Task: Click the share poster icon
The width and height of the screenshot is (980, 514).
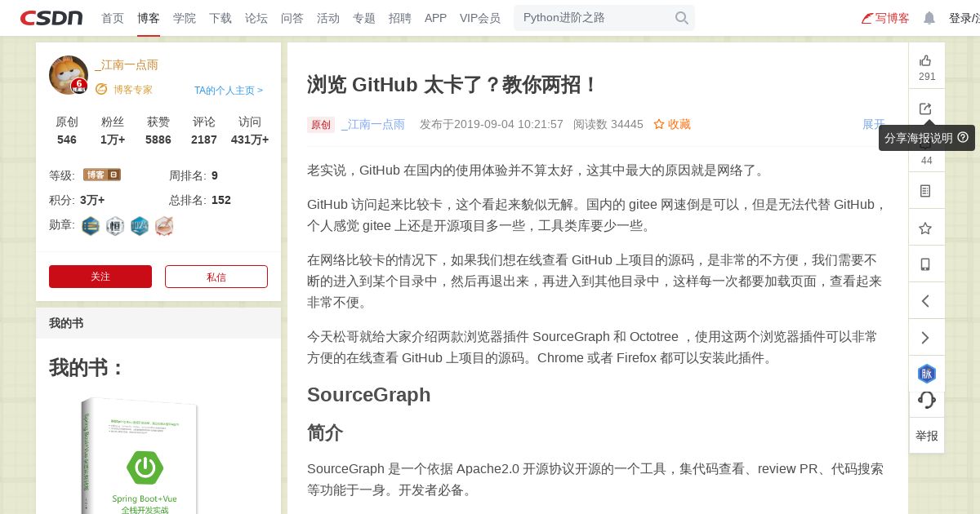Action: 925,109
